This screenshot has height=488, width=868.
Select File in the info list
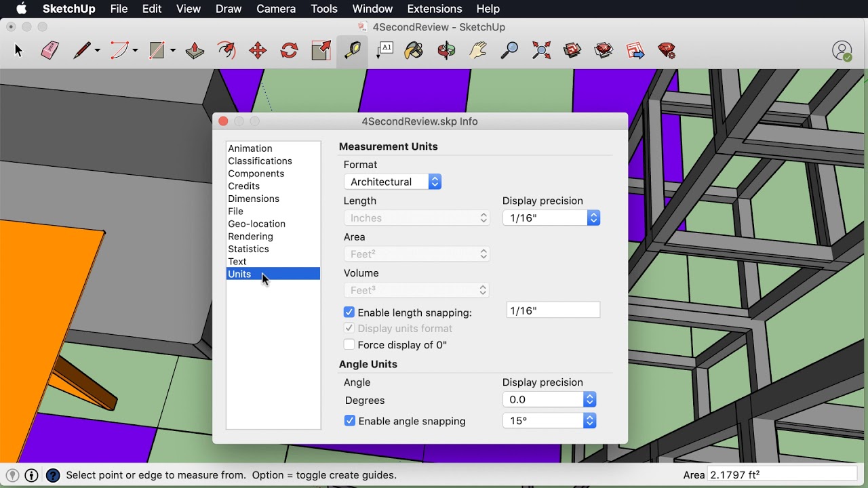[x=273, y=211]
